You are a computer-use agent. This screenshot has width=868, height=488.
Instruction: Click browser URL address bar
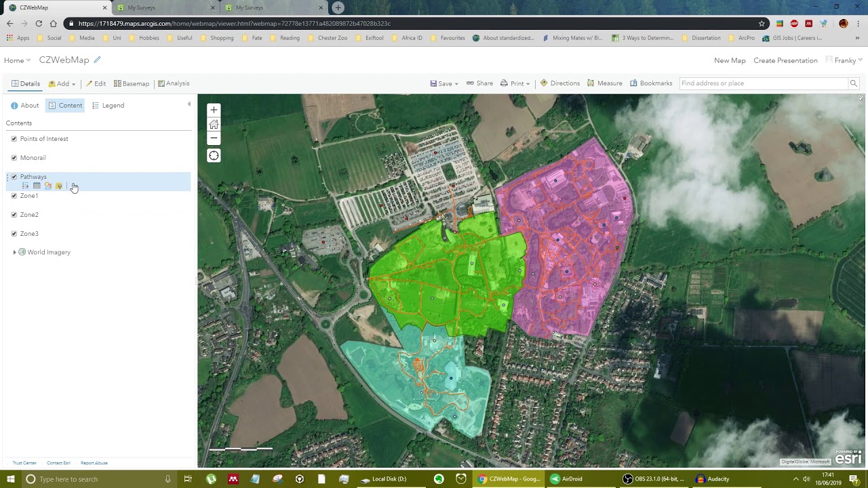[412, 23]
